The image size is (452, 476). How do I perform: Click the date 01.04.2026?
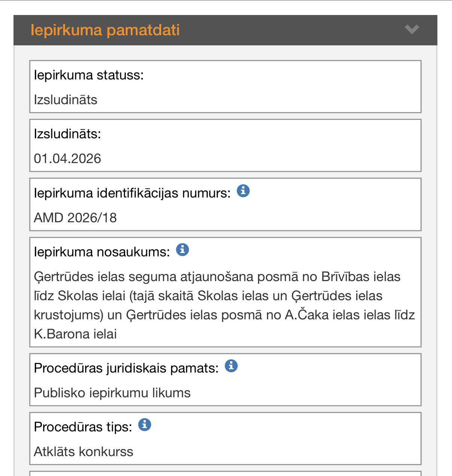[67, 159]
